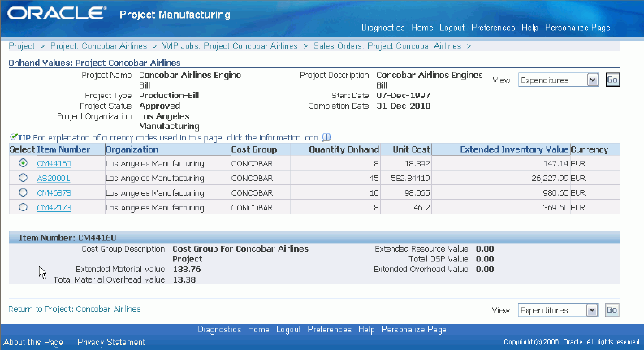Open Preferences in the top header
This screenshot has height=350, width=644.
tap(493, 28)
